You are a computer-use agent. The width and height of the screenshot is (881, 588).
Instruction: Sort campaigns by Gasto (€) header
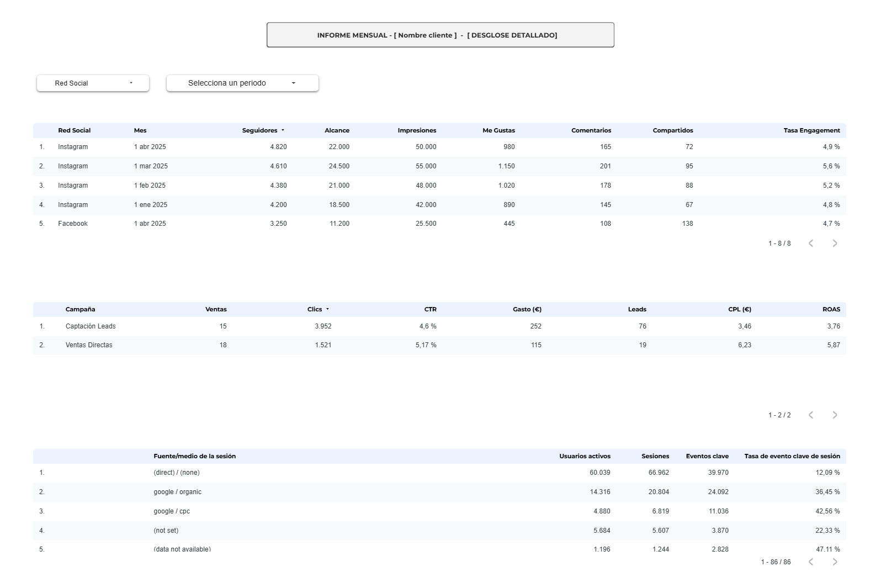click(x=527, y=310)
